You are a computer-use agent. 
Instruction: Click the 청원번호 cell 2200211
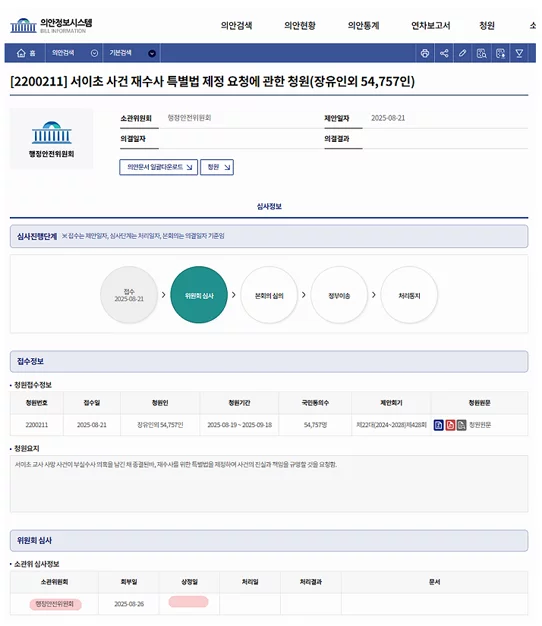click(x=37, y=425)
